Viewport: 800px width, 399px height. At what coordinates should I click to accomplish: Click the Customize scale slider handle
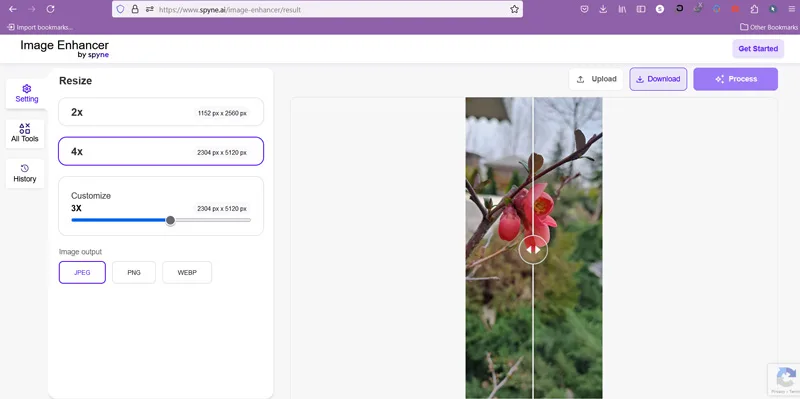pos(170,220)
